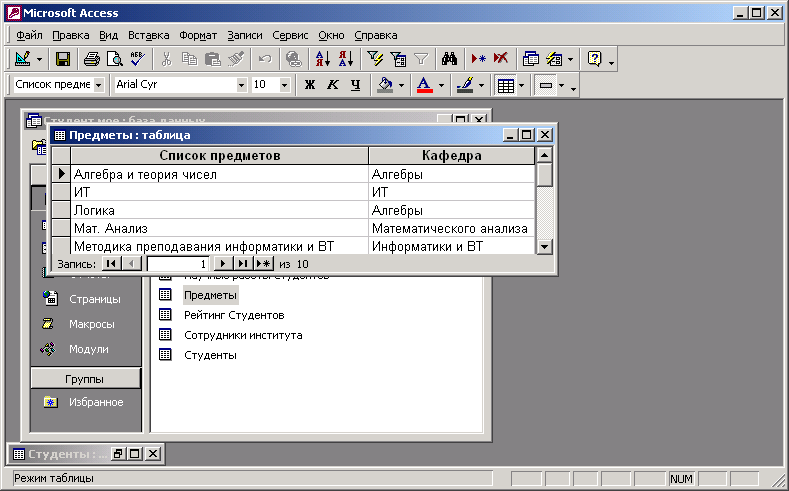789x491 pixels.
Task: Open the View mode dropdown arrow
Action: [39, 60]
